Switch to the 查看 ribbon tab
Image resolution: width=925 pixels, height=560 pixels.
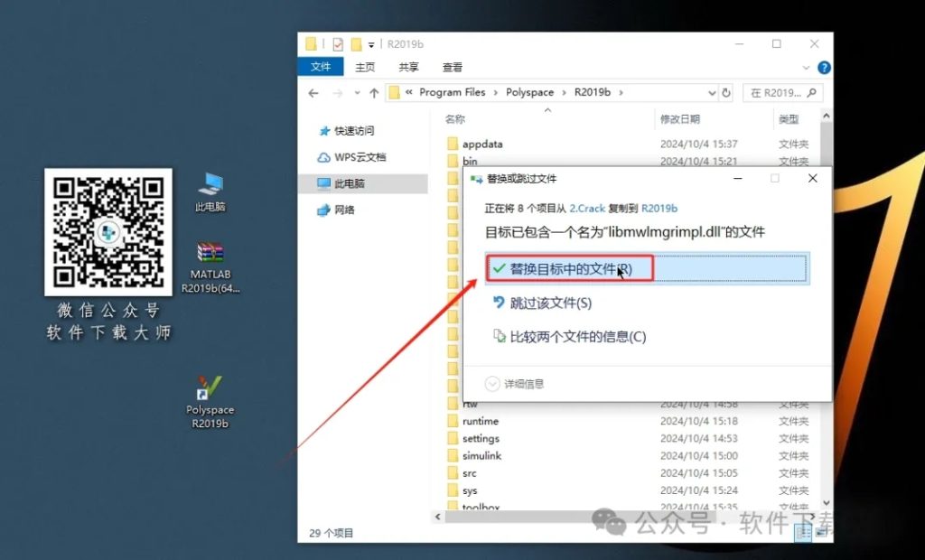452,66
